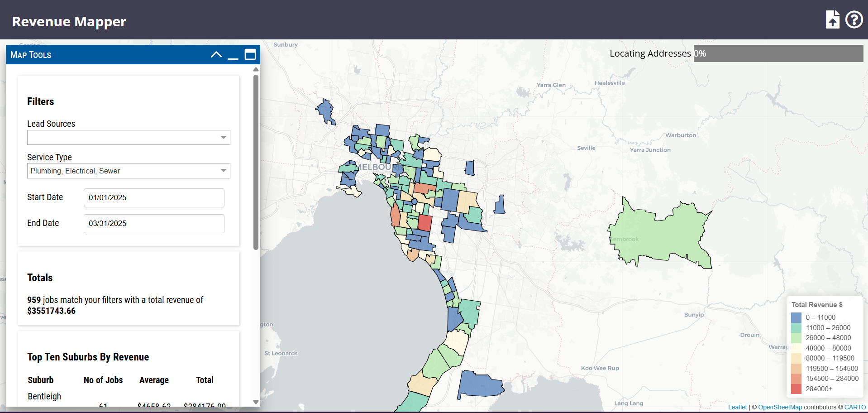Minimize the Map Tools panel
Viewport: 868px width, 413px height.
click(x=233, y=56)
